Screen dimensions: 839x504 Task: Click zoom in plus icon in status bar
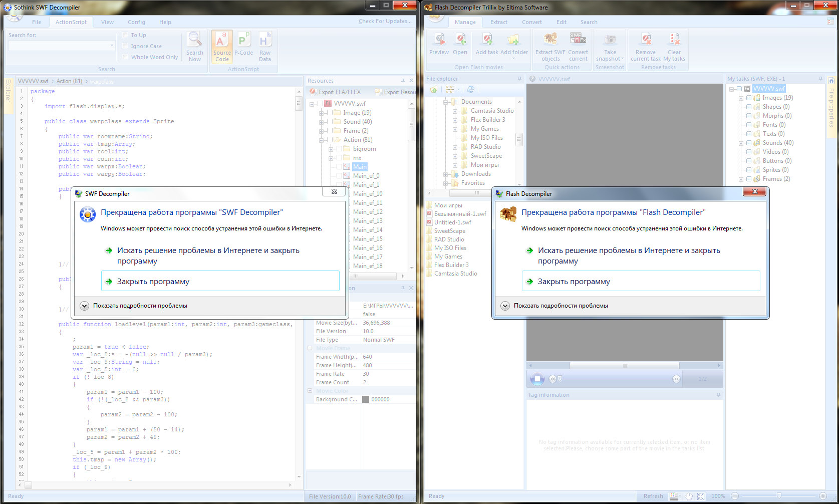823,496
